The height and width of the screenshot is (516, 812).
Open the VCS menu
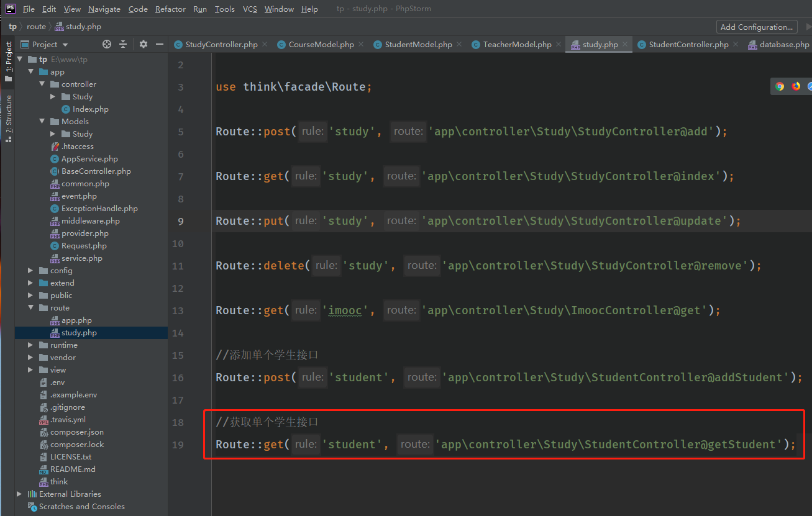(250, 9)
